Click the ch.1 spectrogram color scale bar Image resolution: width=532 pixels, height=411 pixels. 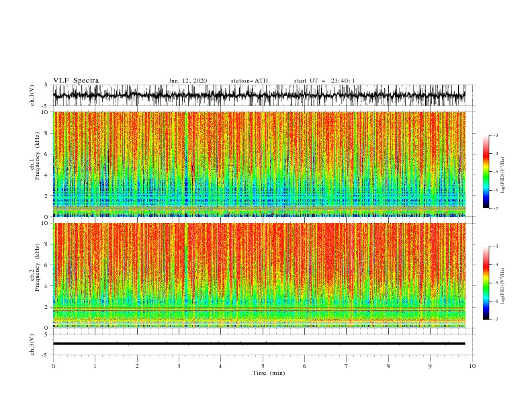(486, 172)
